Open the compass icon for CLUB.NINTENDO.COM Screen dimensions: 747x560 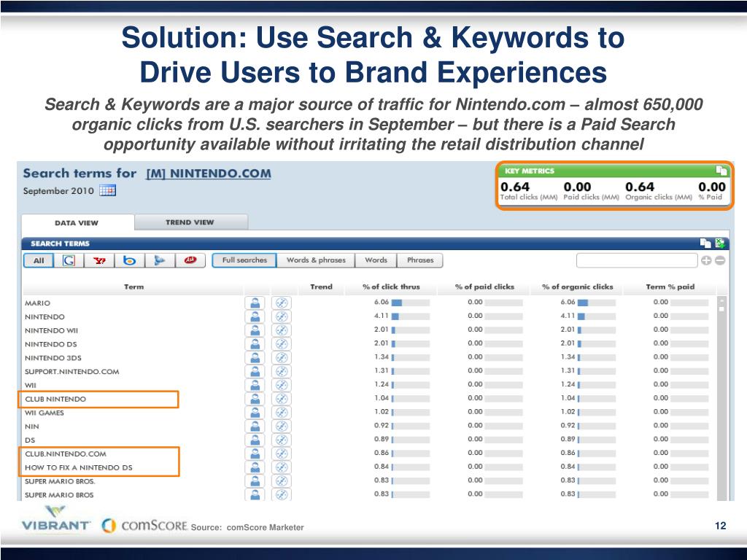click(282, 454)
